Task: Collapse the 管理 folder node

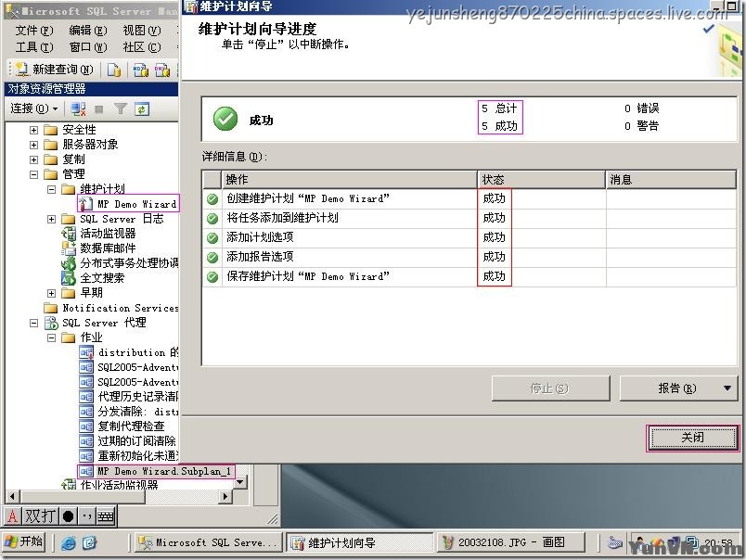Action: click(x=33, y=174)
